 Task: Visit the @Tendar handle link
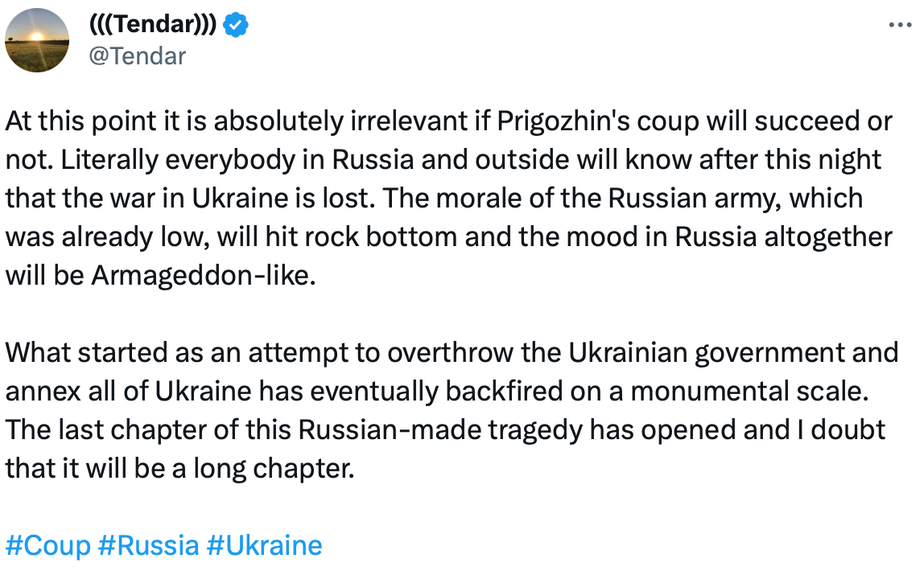[138, 56]
